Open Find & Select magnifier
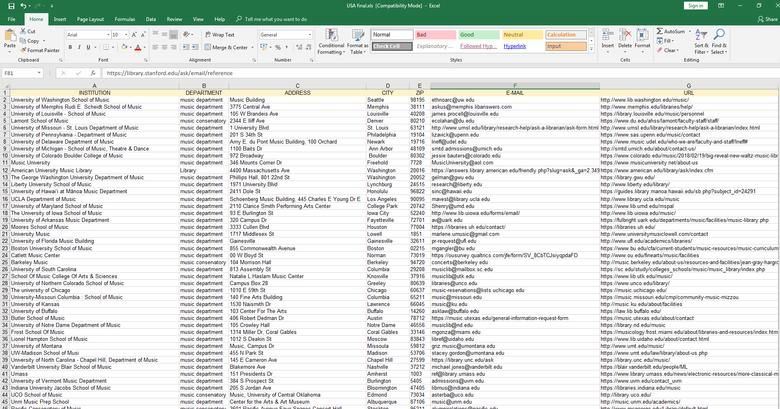The width and height of the screenshot is (780, 409). (x=719, y=42)
